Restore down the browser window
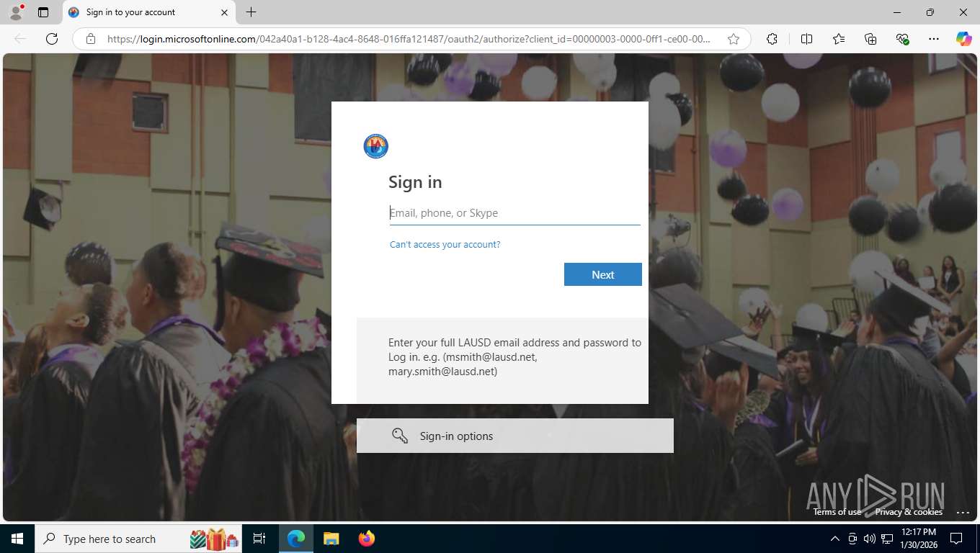The width and height of the screenshot is (980, 553). coord(930,12)
